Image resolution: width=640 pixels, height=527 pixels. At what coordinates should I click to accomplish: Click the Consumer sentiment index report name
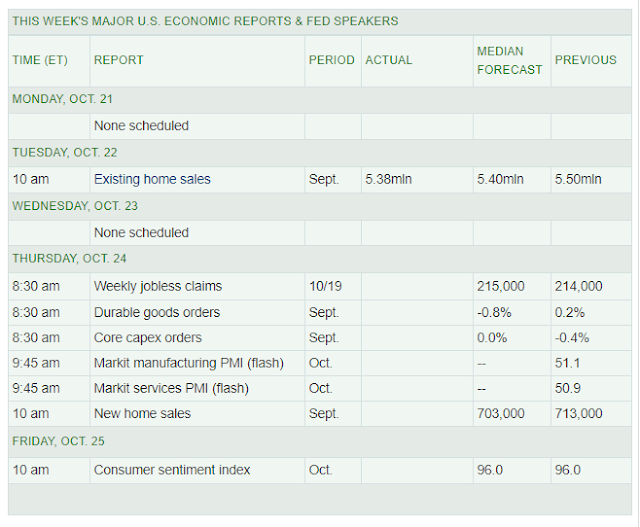172,470
